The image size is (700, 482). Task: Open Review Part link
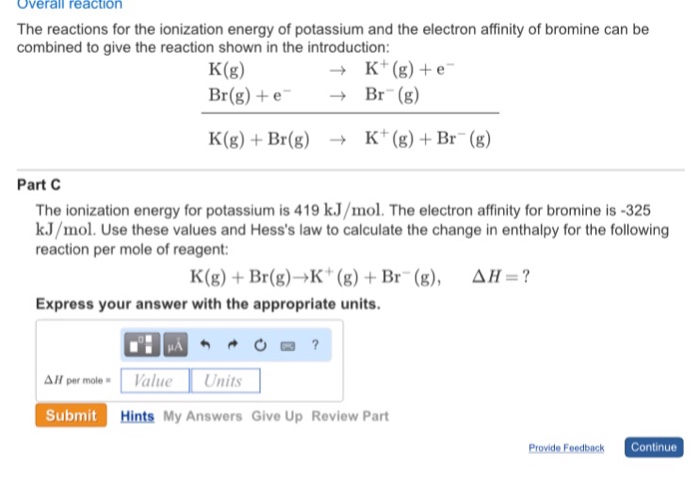350,416
